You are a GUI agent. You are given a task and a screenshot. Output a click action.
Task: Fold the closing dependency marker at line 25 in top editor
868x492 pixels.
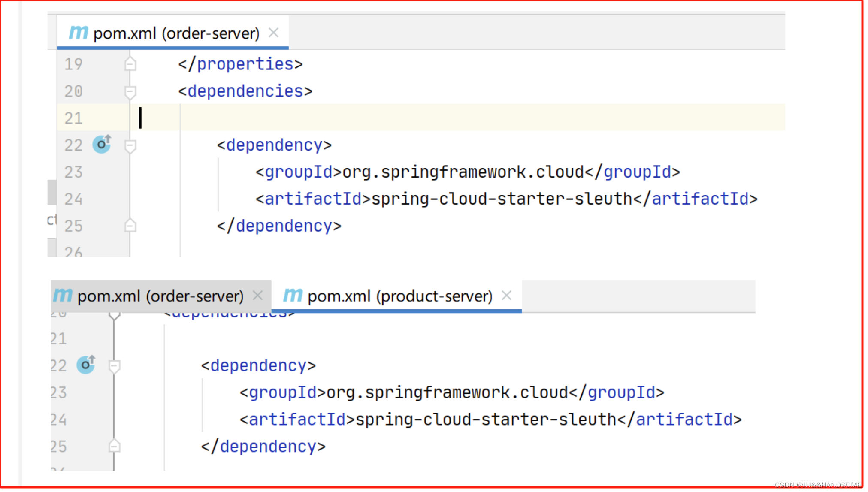(130, 226)
